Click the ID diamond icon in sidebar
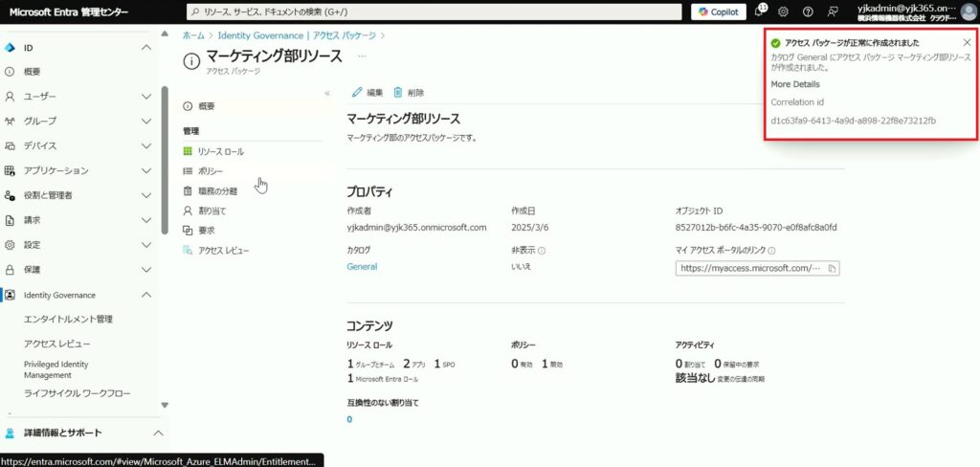Viewport: 980px width, 467px height. tap(10, 48)
